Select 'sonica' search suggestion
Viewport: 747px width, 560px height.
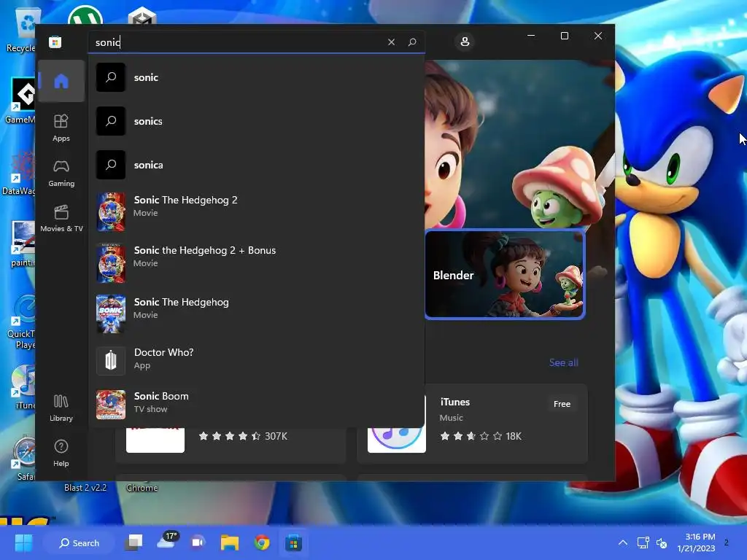point(256,165)
